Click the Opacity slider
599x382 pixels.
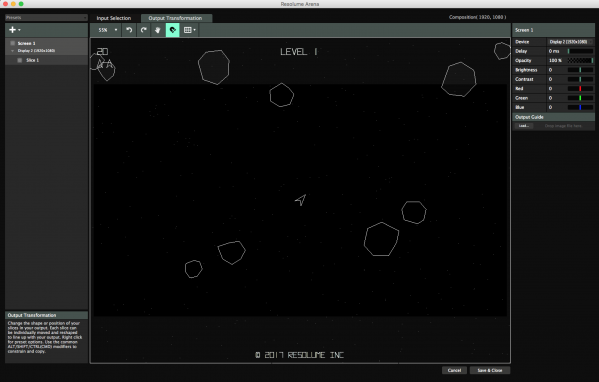[580, 60]
